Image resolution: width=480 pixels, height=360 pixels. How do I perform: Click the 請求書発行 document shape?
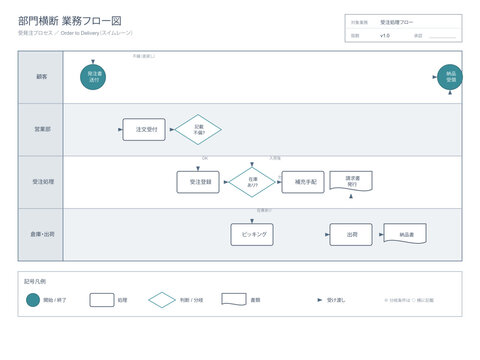tap(351, 181)
